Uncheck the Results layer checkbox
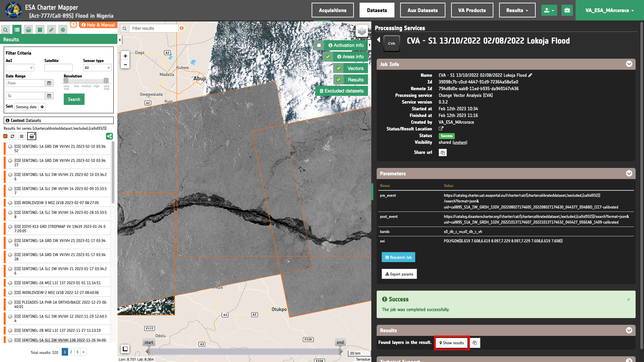The width and height of the screenshot is (644, 362). coord(338,80)
